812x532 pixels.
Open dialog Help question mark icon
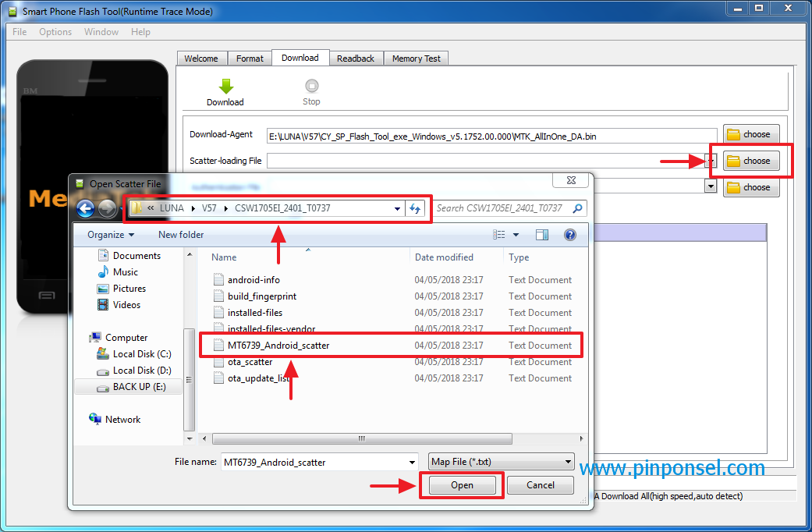click(x=569, y=235)
